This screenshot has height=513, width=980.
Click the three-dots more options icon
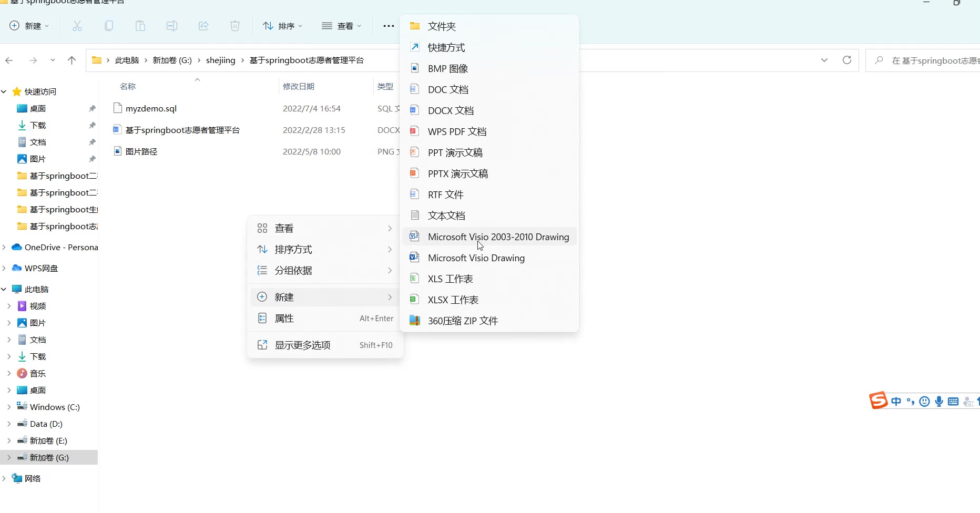[389, 26]
